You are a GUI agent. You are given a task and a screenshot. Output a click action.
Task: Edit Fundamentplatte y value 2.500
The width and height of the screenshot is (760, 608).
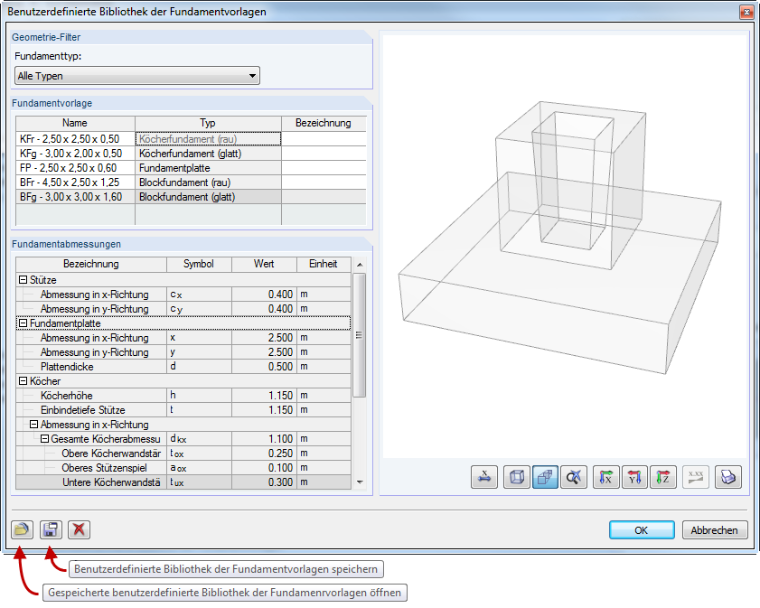pyautogui.click(x=264, y=352)
